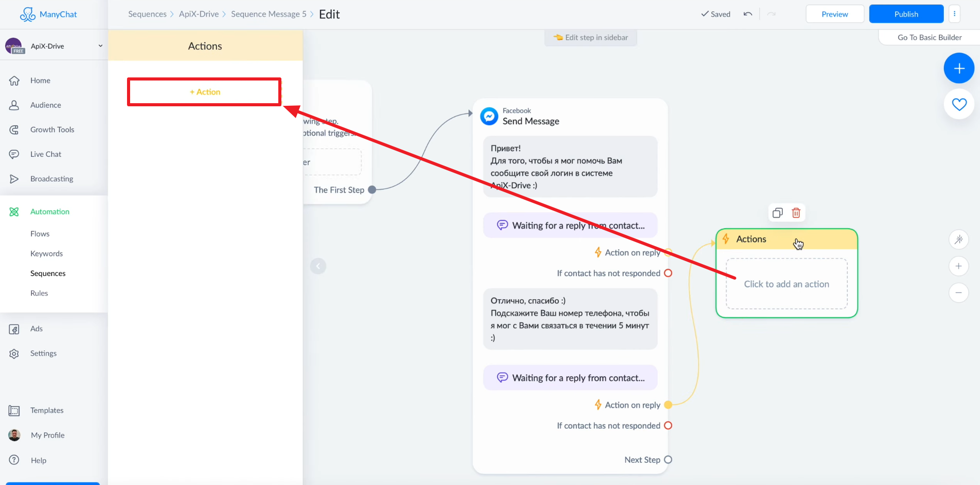Open Flows under Automation
This screenshot has width=980, height=485.
coord(40,234)
